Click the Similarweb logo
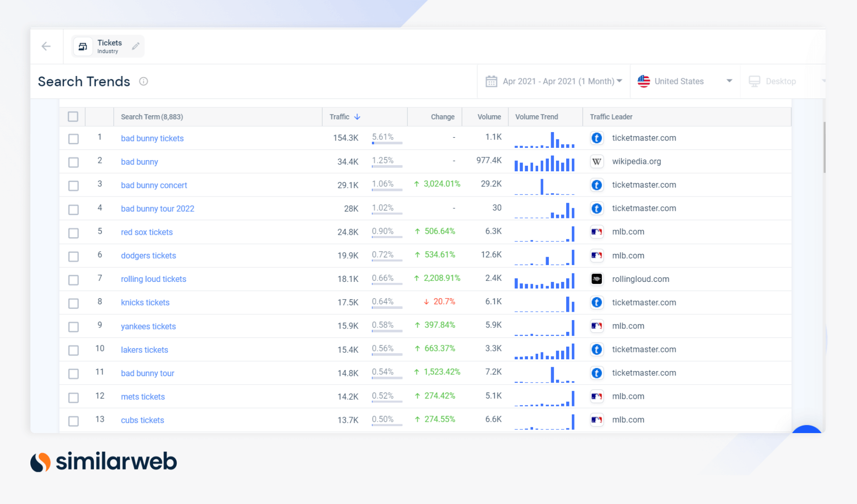857x504 pixels. pyautogui.click(x=104, y=462)
